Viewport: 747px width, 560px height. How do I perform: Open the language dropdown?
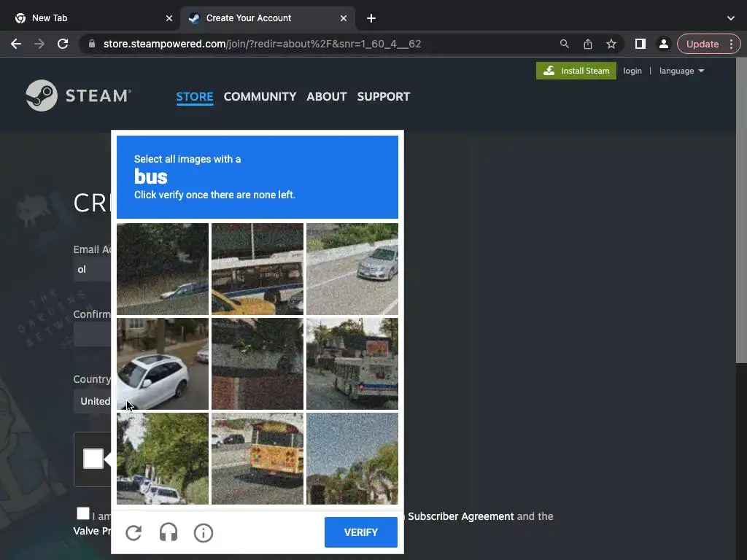(x=681, y=71)
